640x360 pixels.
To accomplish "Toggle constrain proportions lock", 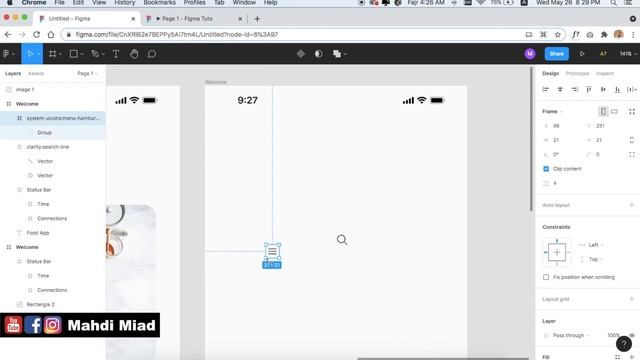I will pos(632,140).
